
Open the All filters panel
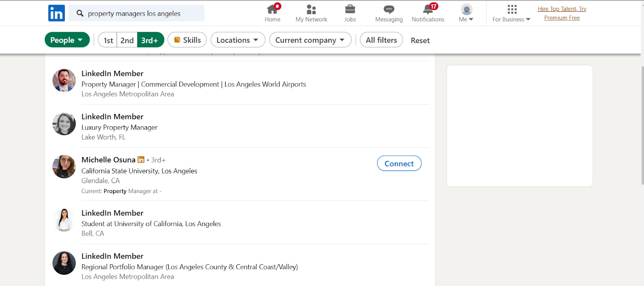(x=381, y=40)
